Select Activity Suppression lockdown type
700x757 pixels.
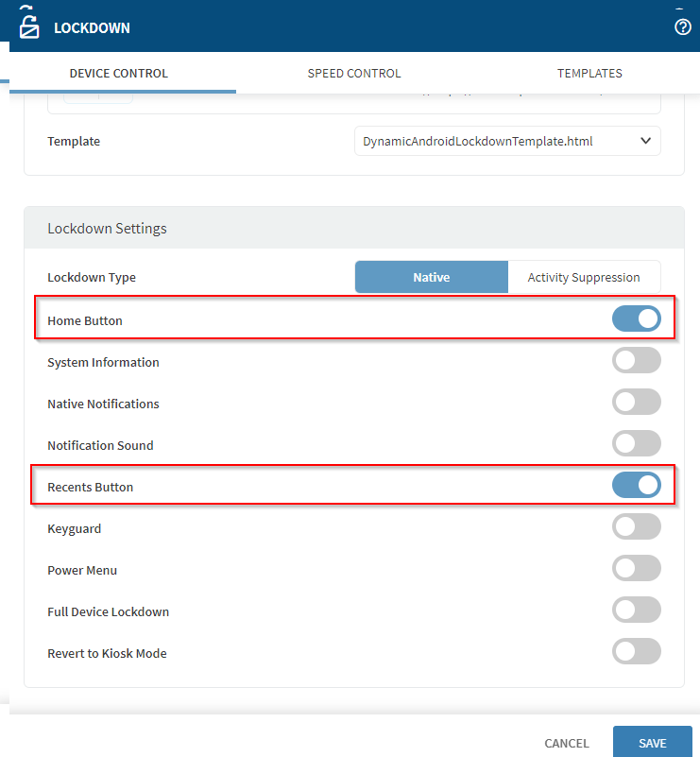(x=584, y=278)
